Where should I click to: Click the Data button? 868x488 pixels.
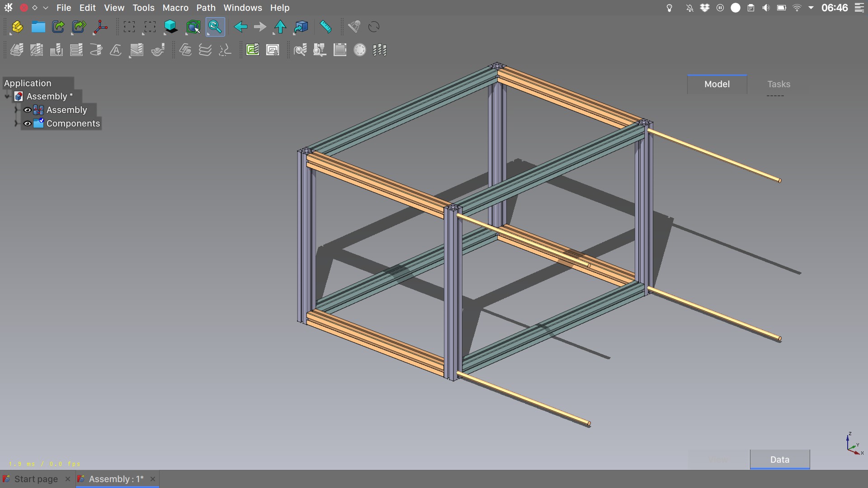[779, 459]
